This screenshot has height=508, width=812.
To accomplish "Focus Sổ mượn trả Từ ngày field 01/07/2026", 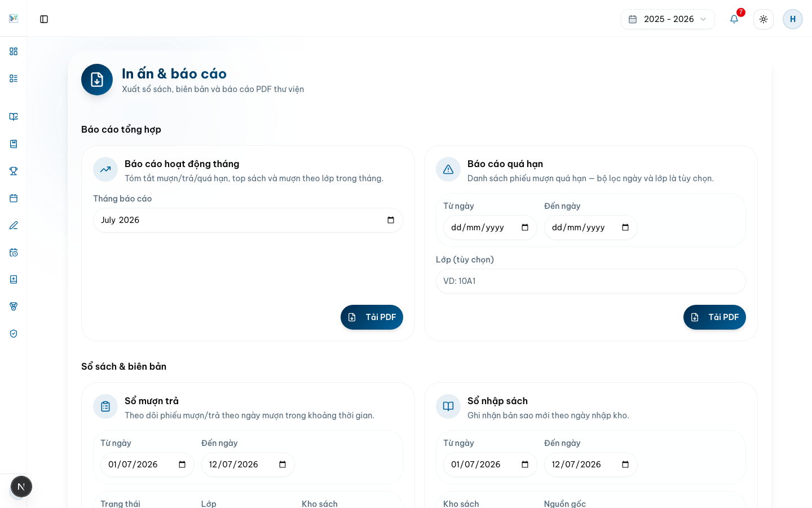I will click(x=147, y=465).
